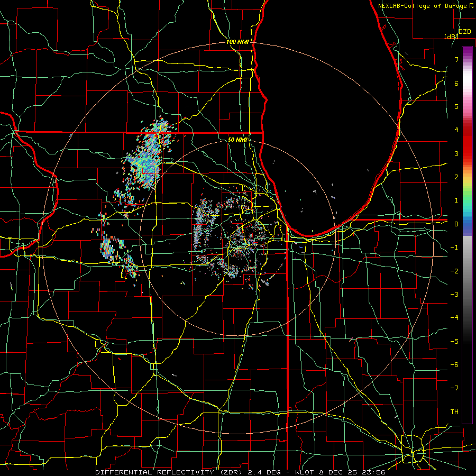The height and width of the screenshot is (476, 476).
Task: Click the scale value -2 on legend
Action: point(454,271)
